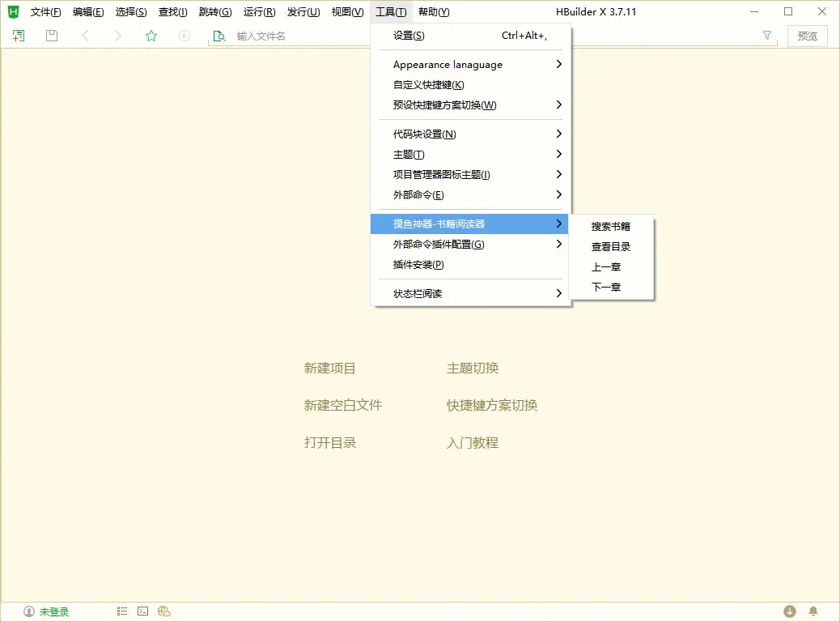This screenshot has height=622, width=840.
Task: Expand the 状态栏阅读 submenu
Action: pos(471,293)
